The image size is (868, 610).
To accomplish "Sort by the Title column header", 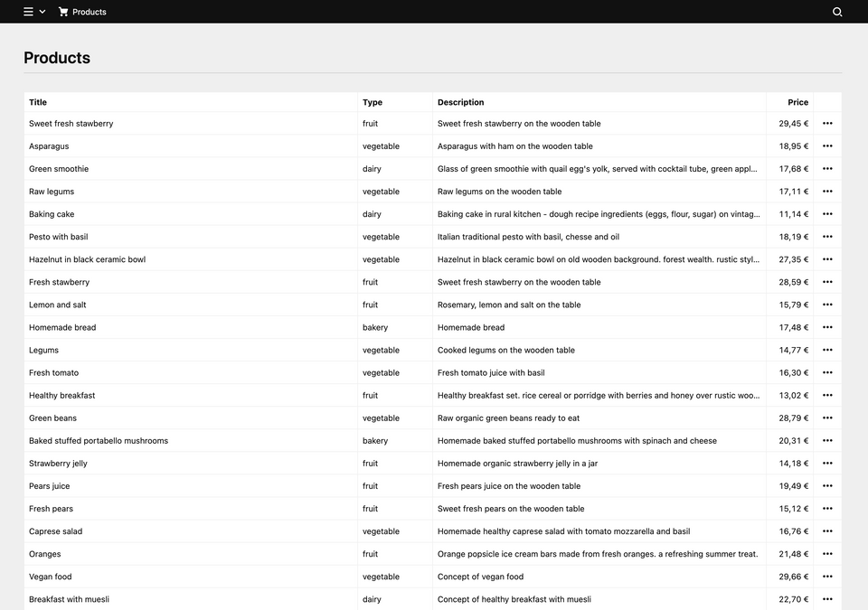I will pyautogui.click(x=38, y=102).
